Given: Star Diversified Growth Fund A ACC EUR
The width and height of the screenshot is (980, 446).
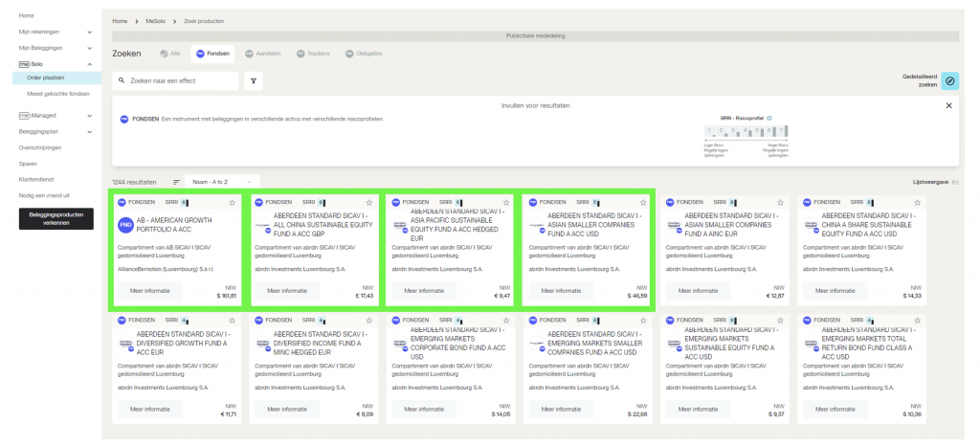Looking at the screenshot, I should pos(232,321).
